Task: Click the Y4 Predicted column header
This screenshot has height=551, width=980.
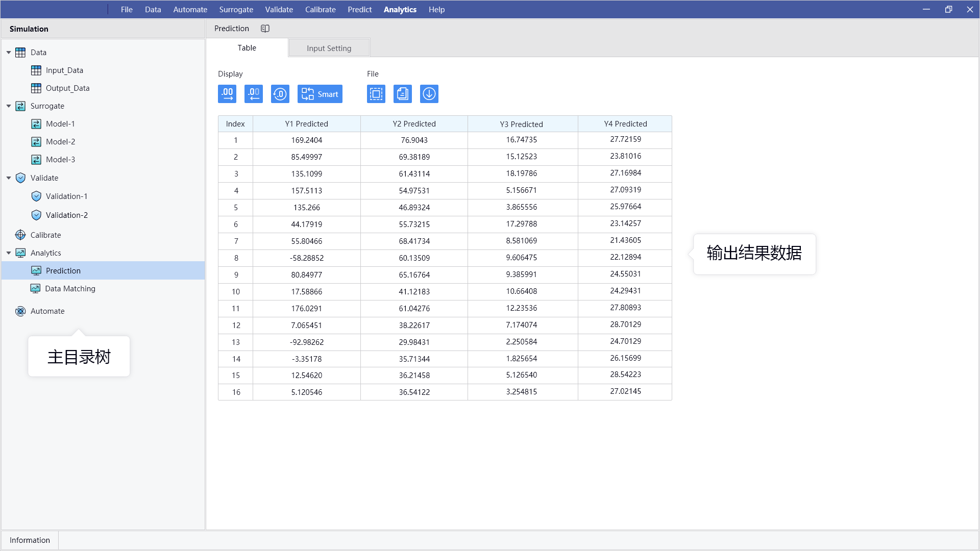Action: pos(625,124)
